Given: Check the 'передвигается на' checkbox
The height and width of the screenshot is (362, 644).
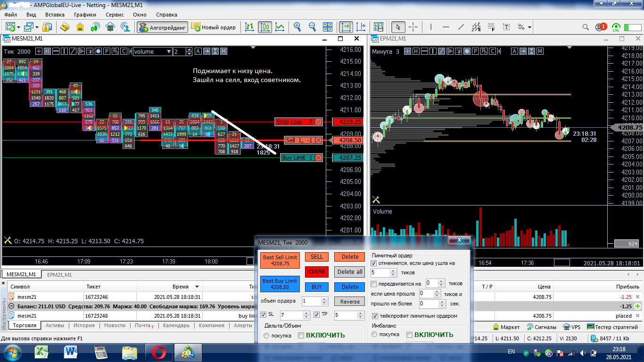Looking at the screenshot, I should 374,284.
